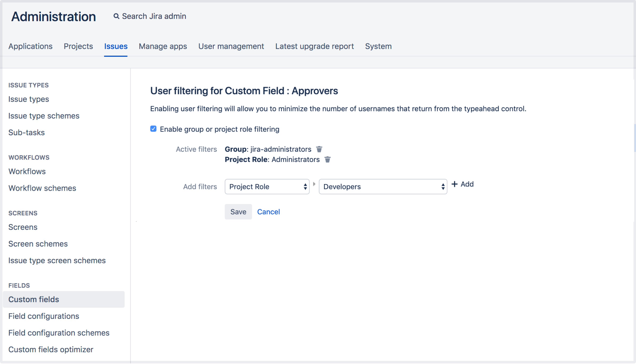Open Issue type schemes
The height and width of the screenshot is (364, 636).
point(44,116)
